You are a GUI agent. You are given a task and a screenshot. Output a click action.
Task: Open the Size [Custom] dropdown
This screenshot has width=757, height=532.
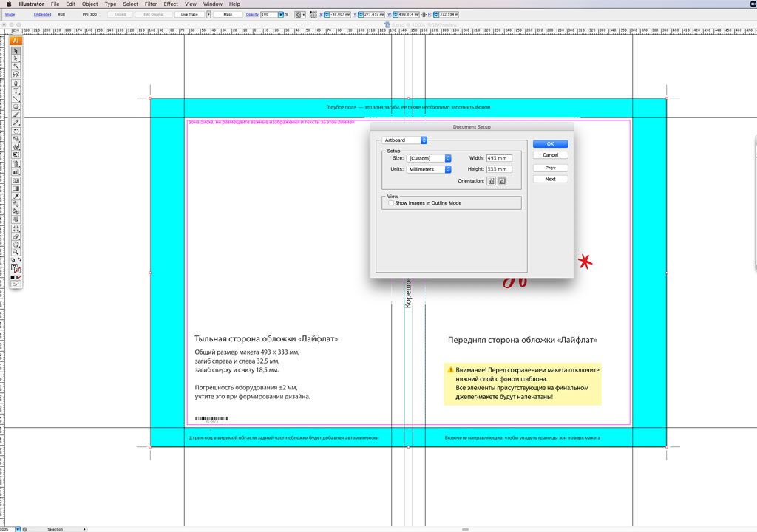(429, 158)
